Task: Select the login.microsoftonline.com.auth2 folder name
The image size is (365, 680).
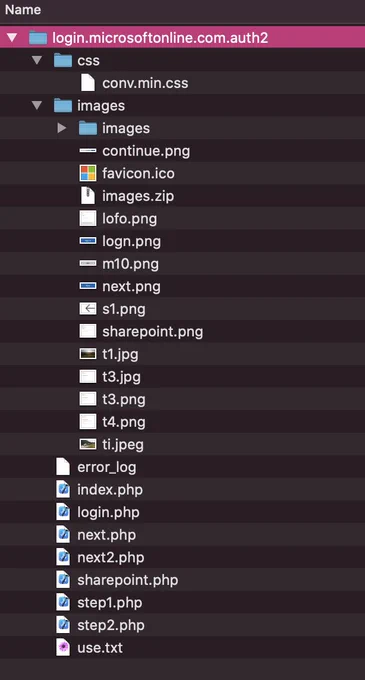Action: point(160,38)
